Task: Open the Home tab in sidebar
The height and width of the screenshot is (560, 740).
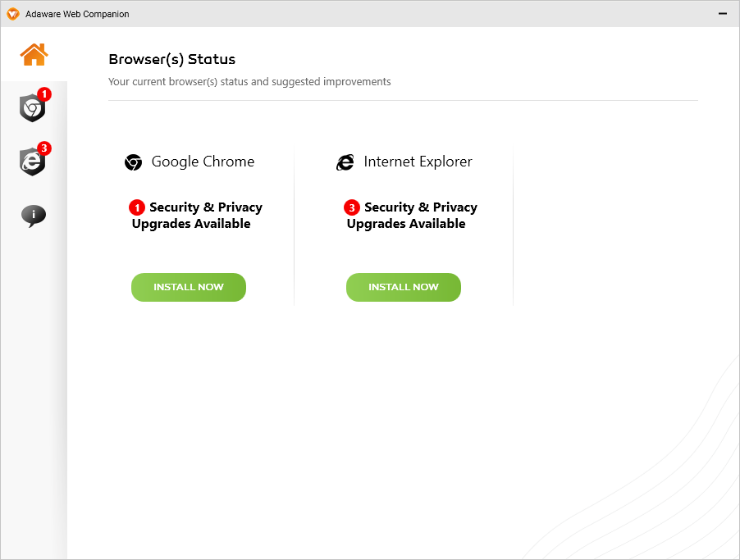Action: pyautogui.click(x=34, y=55)
